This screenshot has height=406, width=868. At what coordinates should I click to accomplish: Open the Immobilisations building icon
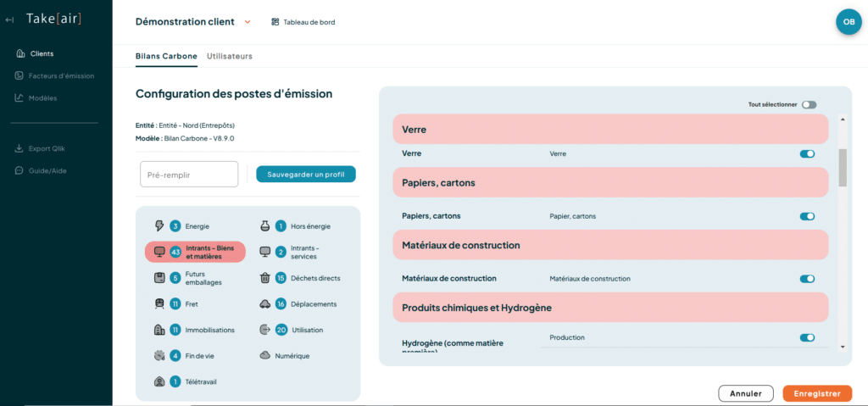(159, 330)
